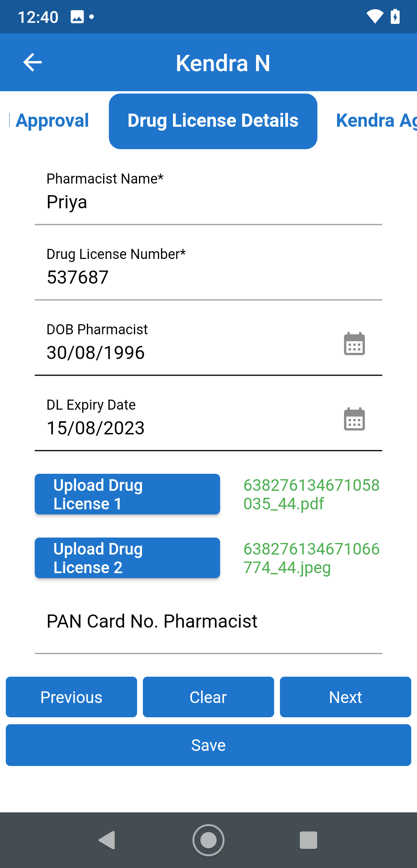Tap the PAN Card No. Pharmacist field
This screenshot has width=417, height=868.
click(x=208, y=621)
